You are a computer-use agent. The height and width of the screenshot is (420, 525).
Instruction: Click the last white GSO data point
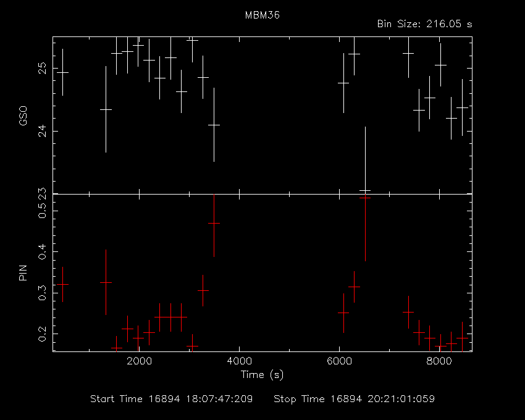(462, 107)
